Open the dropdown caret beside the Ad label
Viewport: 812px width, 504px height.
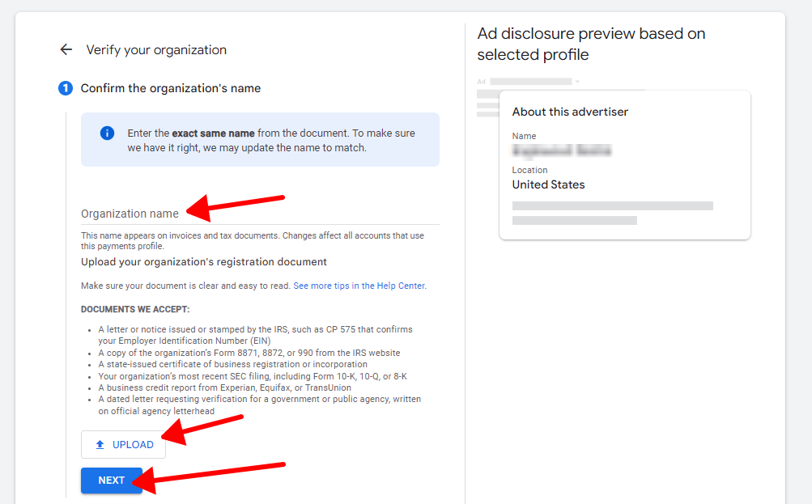point(576,81)
